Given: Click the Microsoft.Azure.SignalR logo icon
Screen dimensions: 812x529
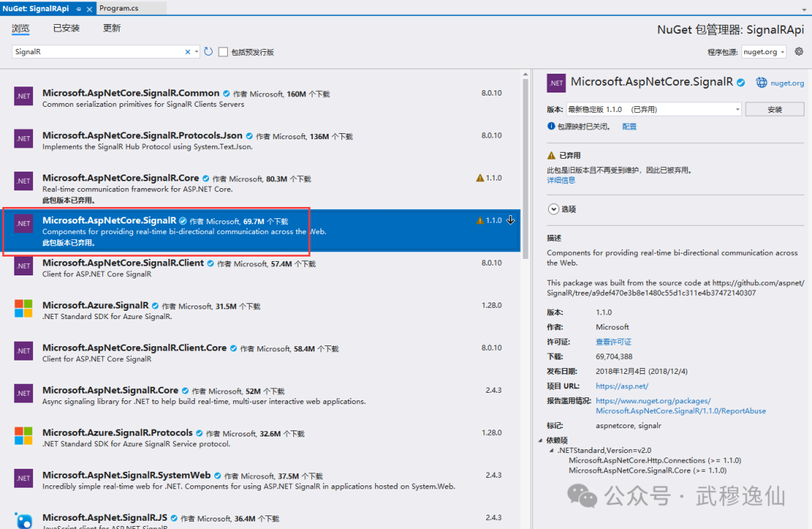Looking at the screenshot, I should click(23, 309).
